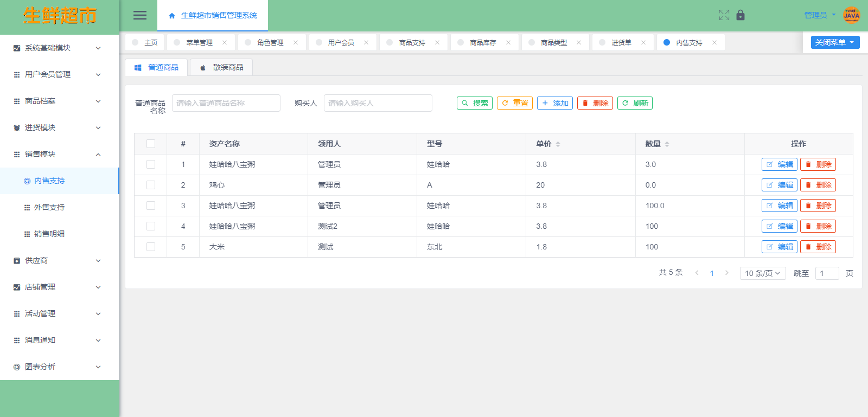This screenshot has height=417, width=868.
Task: Select checkbox for row 2 鸡心
Action: click(x=151, y=185)
